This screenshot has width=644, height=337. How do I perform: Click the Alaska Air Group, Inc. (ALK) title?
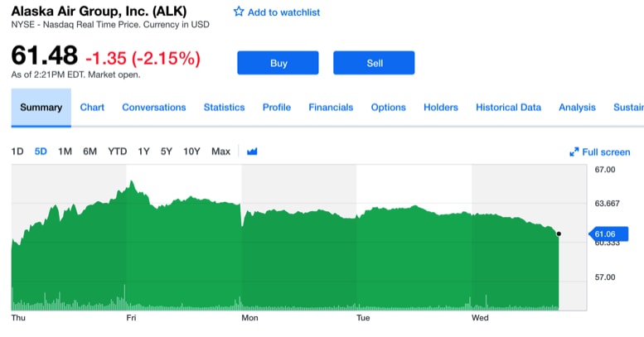tap(99, 11)
